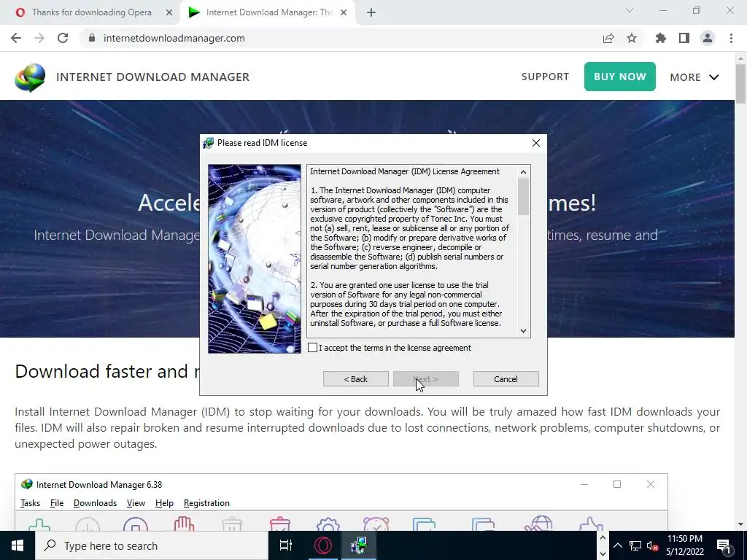Close the IDM license dialog
This screenshot has height=560, width=747.
tap(536, 143)
